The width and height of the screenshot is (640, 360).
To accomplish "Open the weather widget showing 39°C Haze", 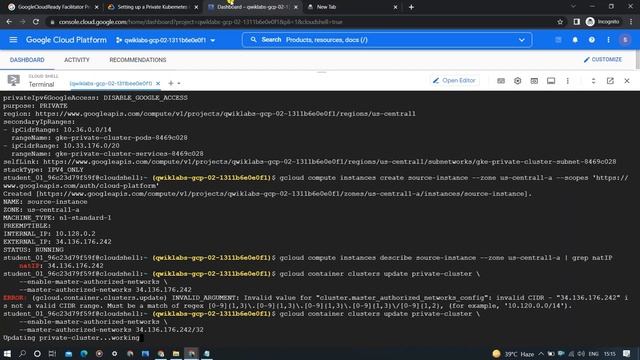I will click(x=513, y=354).
